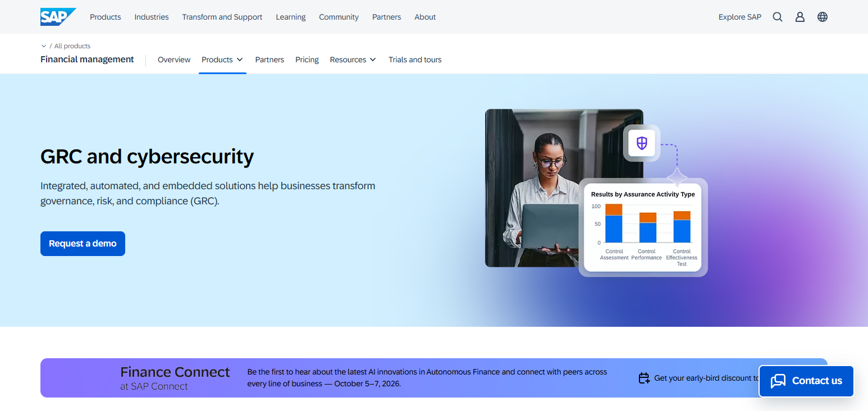This screenshot has width=868, height=411.
Task: Open the Community menu
Action: tap(339, 17)
